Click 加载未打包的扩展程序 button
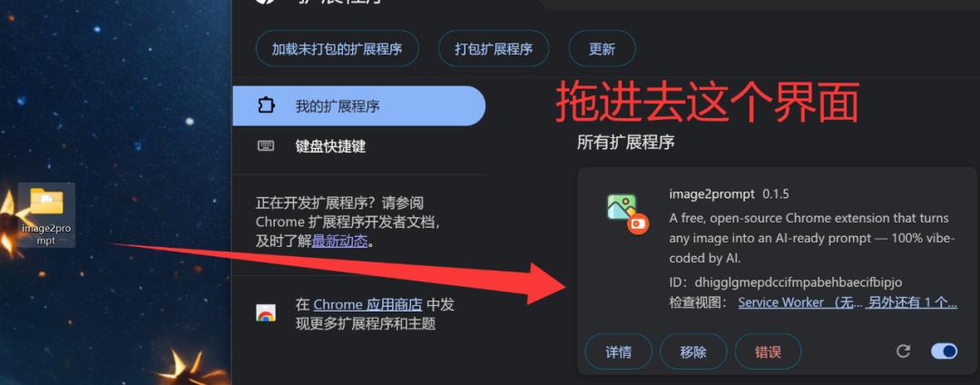 pos(337,49)
